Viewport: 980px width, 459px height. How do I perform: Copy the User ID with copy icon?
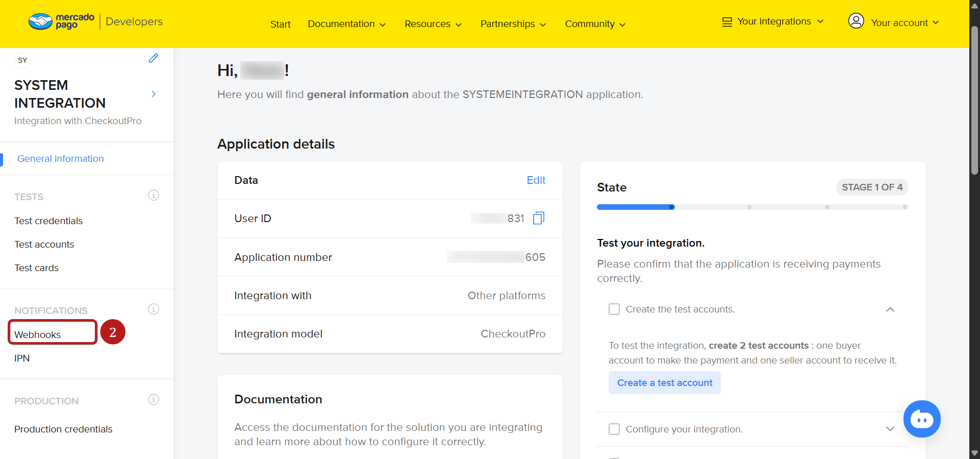point(539,219)
